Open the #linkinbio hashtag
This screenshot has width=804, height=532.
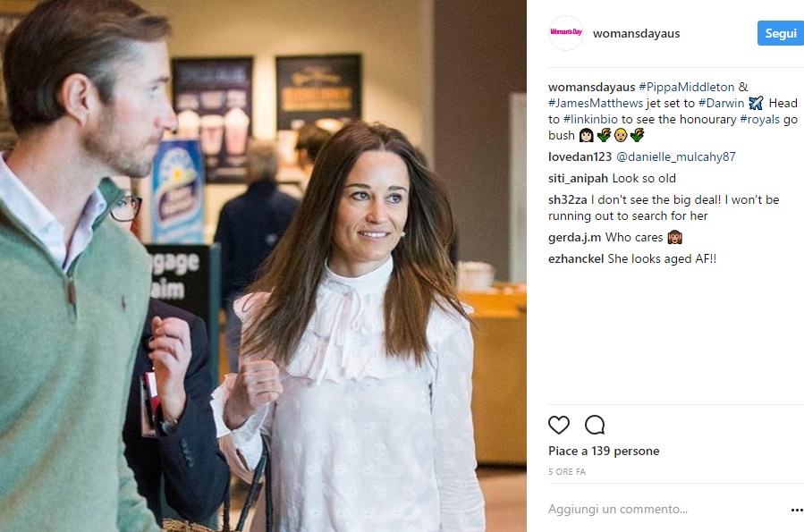tap(590, 120)
